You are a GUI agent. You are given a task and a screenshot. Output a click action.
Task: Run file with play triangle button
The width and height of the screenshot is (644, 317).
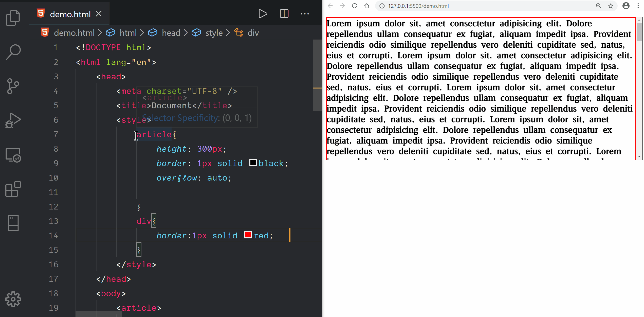(x=263, y=14)
